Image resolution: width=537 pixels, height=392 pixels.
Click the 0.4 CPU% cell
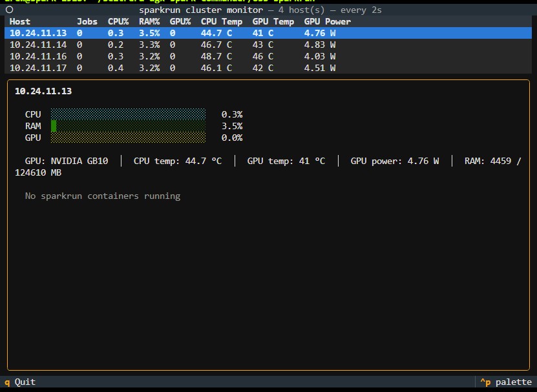point(116,68)
